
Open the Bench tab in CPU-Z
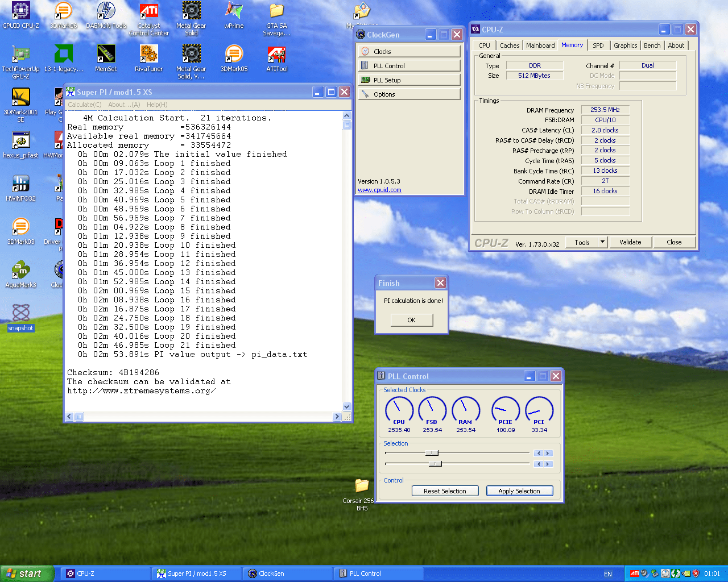(x=652, y=45)
